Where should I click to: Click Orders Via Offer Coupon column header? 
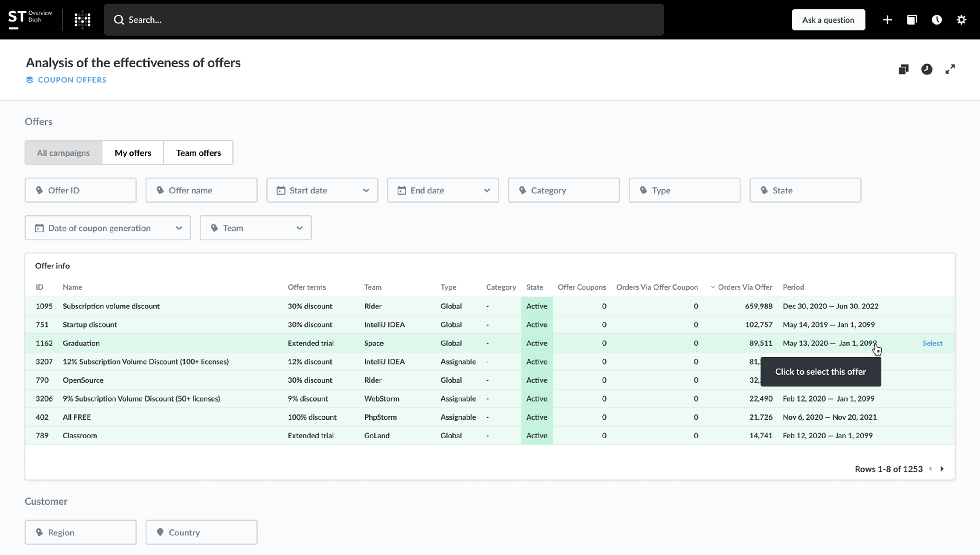(657, 287)
